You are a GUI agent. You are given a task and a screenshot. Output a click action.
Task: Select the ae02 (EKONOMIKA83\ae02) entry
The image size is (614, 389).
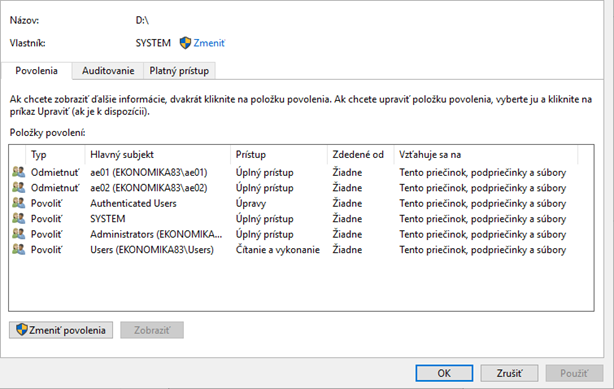point(149,188)
